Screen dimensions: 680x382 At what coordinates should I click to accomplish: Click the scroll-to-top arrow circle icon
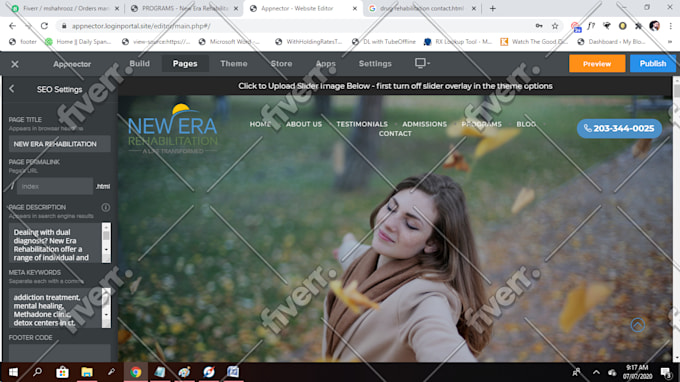(638, 325)
